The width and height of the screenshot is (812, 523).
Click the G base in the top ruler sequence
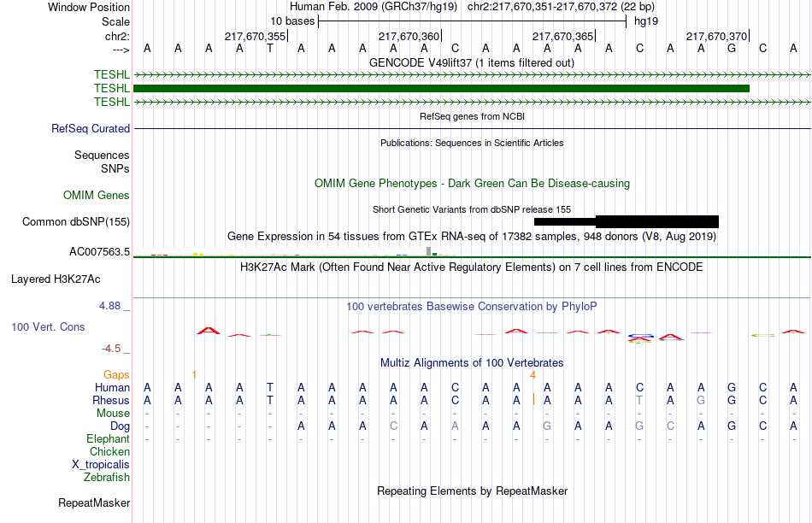point(731,49)
